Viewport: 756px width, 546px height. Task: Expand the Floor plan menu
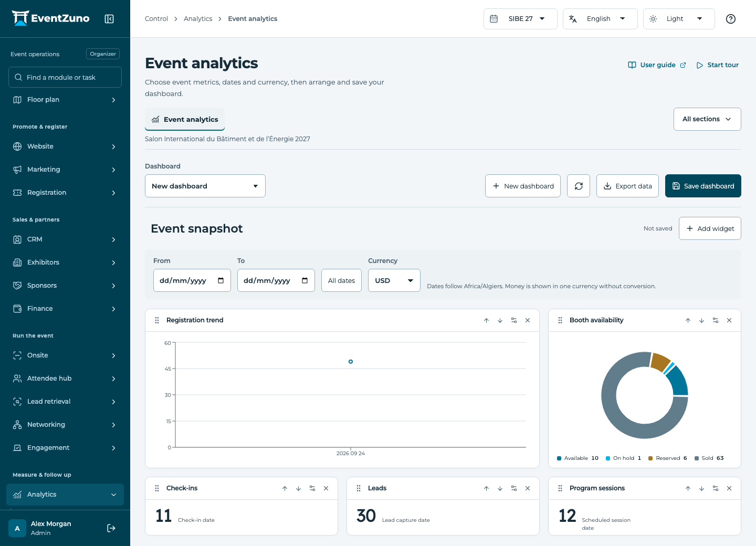tap(65, 100)
